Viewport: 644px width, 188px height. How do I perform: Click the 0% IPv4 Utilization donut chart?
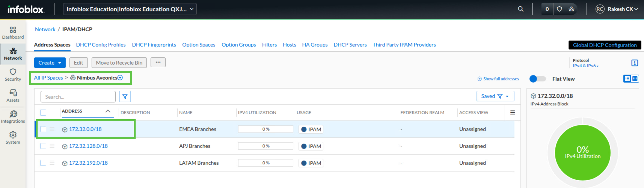582,153
